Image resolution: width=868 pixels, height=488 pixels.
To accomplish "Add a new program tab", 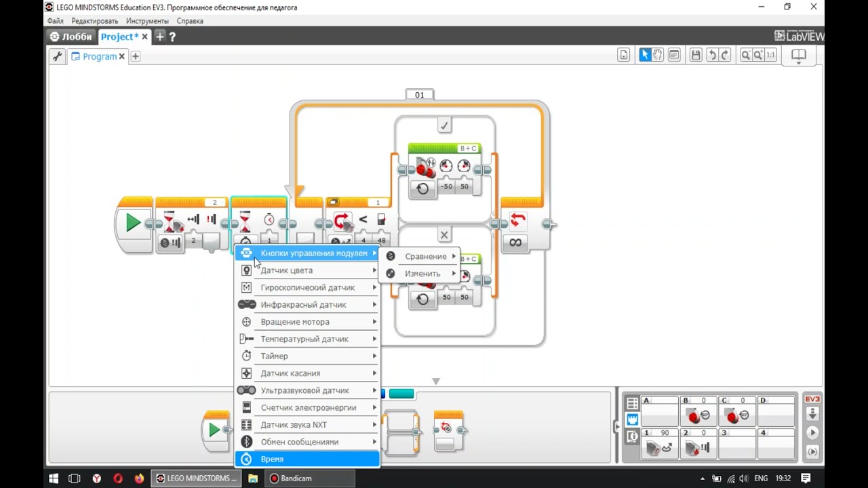I will (x=135, y=56).
